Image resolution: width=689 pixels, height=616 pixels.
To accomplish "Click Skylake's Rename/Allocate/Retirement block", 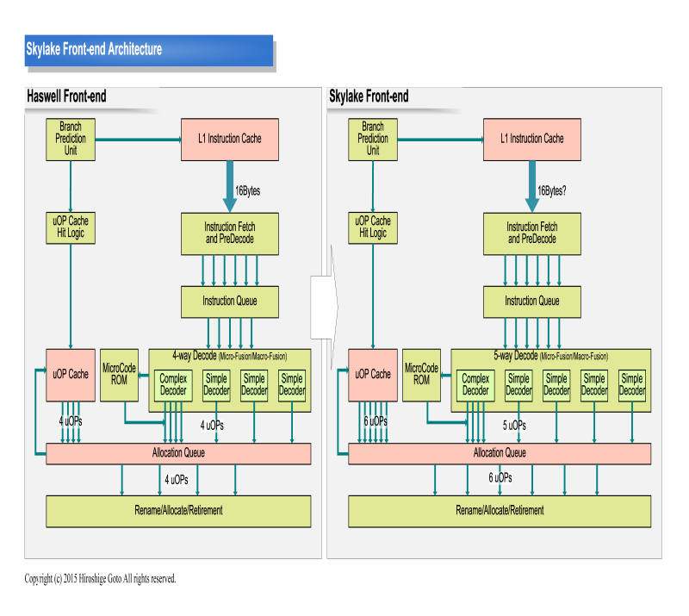I will click(500, 511).
